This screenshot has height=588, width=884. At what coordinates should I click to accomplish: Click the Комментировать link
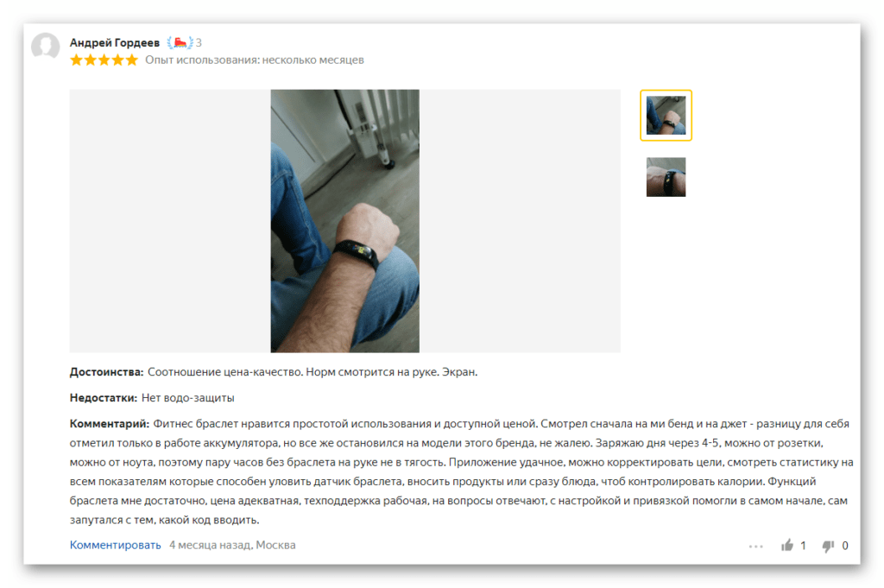pyautogui.click(x=115, y=545)
